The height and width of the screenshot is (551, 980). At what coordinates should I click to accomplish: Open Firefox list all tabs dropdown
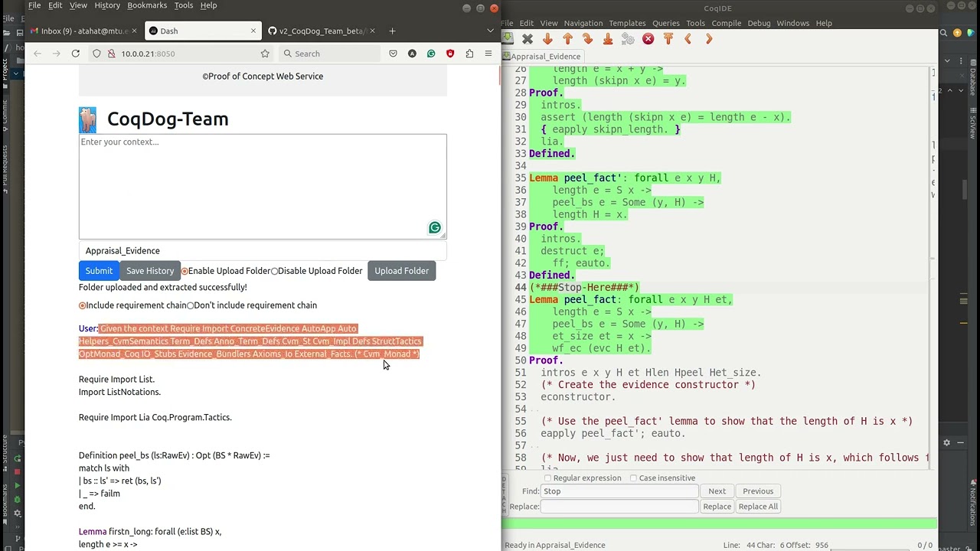click(490, 31)
